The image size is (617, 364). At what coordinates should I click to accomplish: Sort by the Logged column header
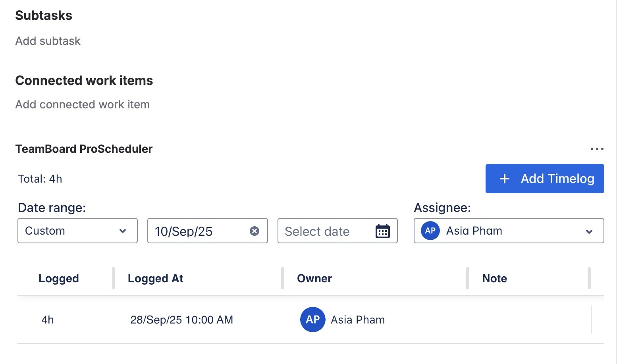coord(59,279)
